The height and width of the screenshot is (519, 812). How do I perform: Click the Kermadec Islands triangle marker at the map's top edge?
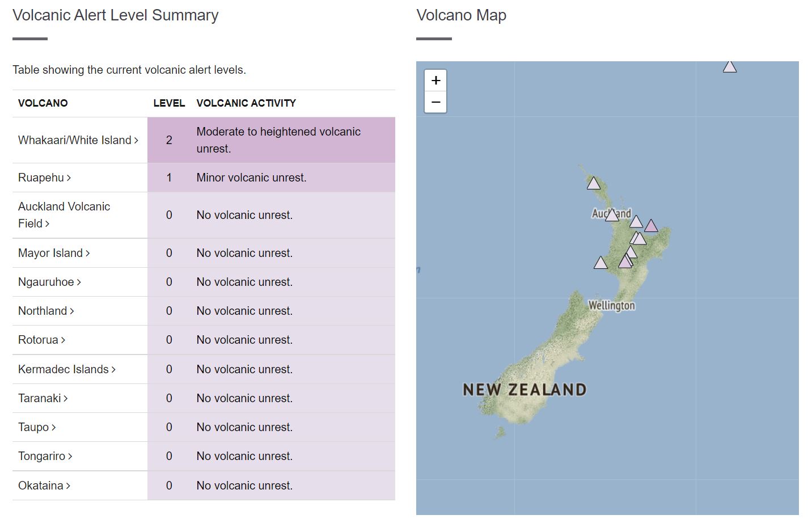click(730, 67)
